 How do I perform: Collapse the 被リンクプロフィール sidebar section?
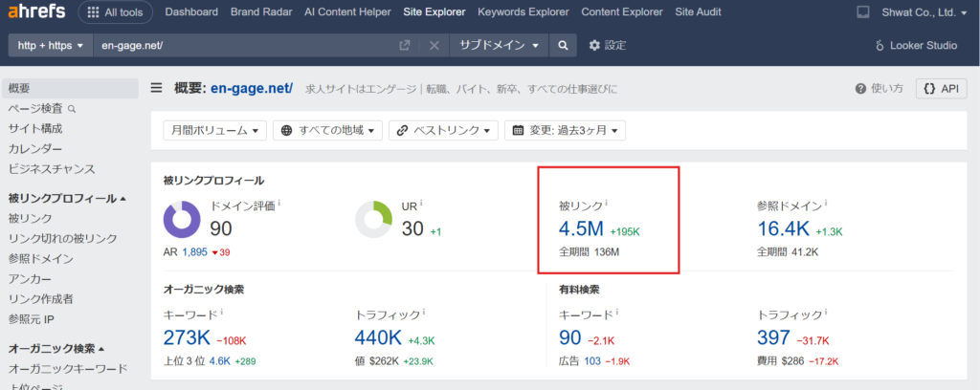(x=67, y=199)
